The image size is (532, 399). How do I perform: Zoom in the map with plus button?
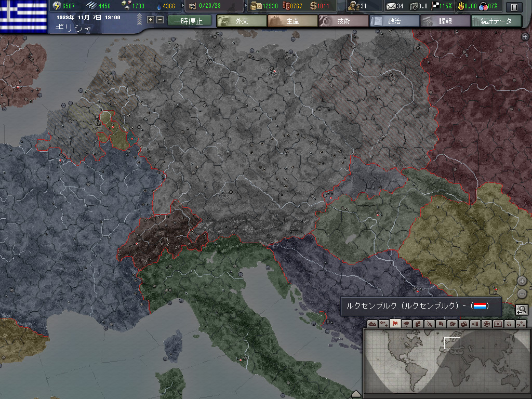(x=522, y=281)
